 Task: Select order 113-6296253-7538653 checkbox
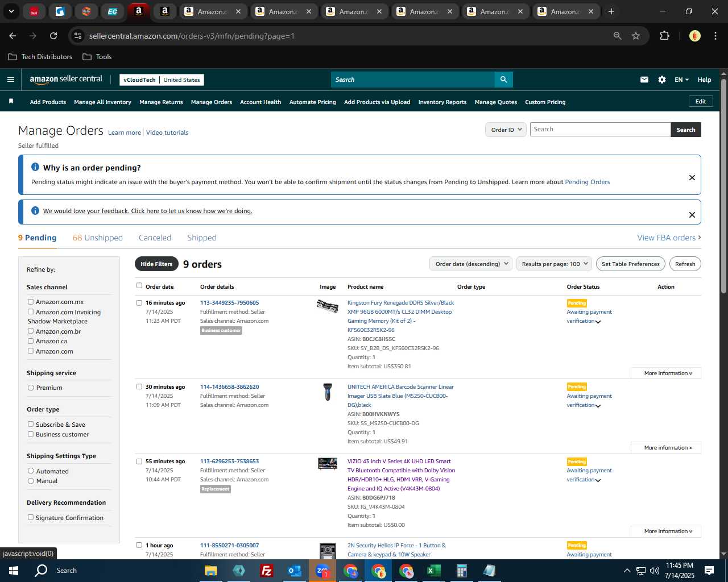click(x=139, y=462)
